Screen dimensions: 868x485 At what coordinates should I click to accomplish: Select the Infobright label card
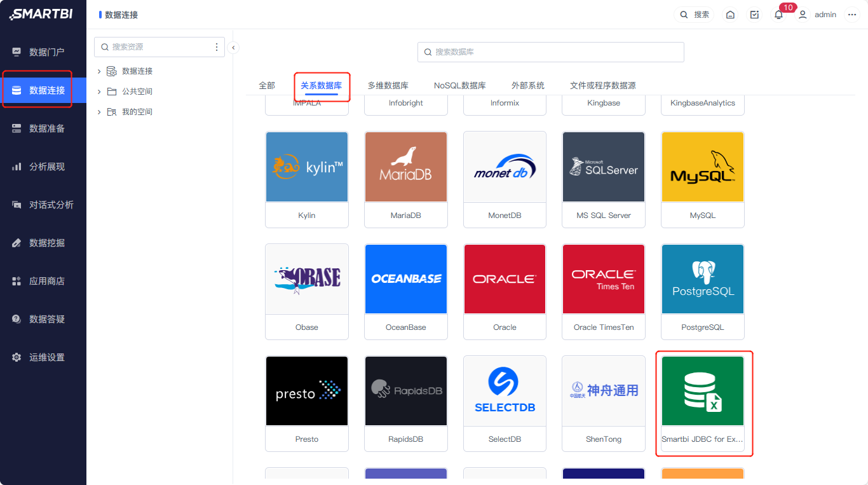[x=406, y=105]
